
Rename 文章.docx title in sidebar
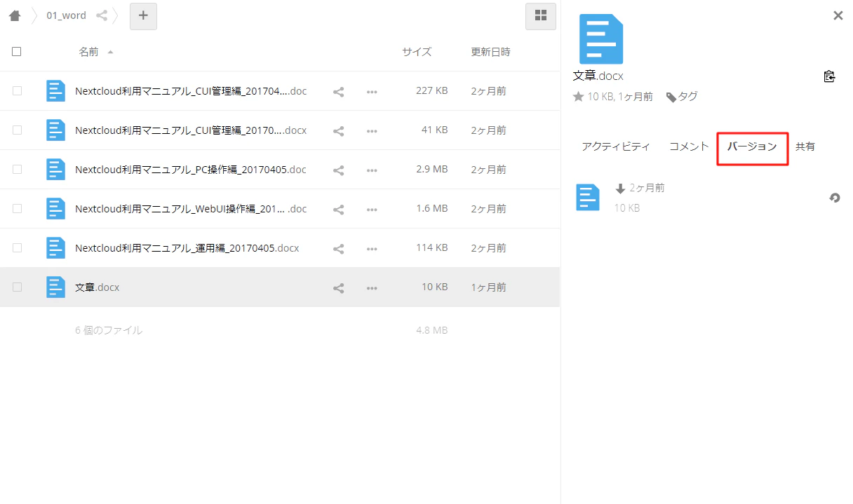[598, 76]
